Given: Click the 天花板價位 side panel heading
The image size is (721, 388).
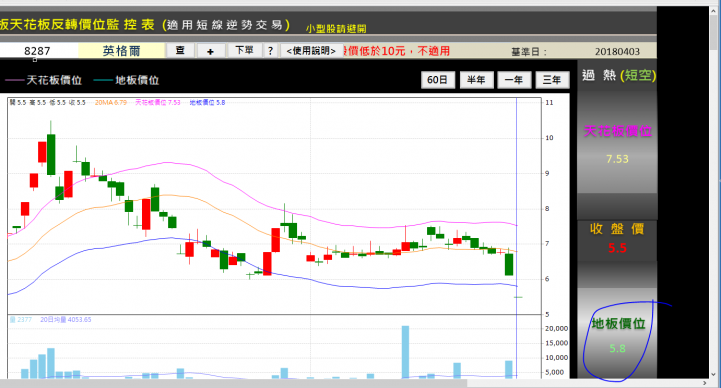Looking at the screenshot, I should (x=618, y=131).
